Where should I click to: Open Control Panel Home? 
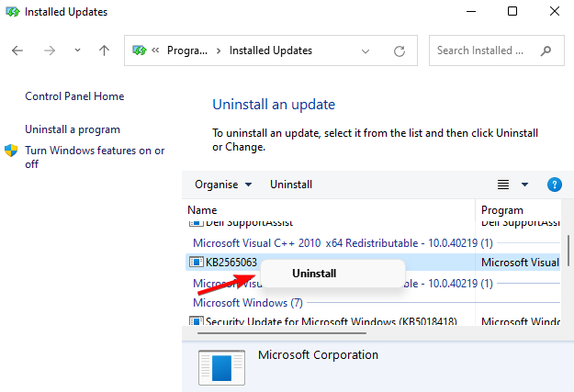pos(74,96)
